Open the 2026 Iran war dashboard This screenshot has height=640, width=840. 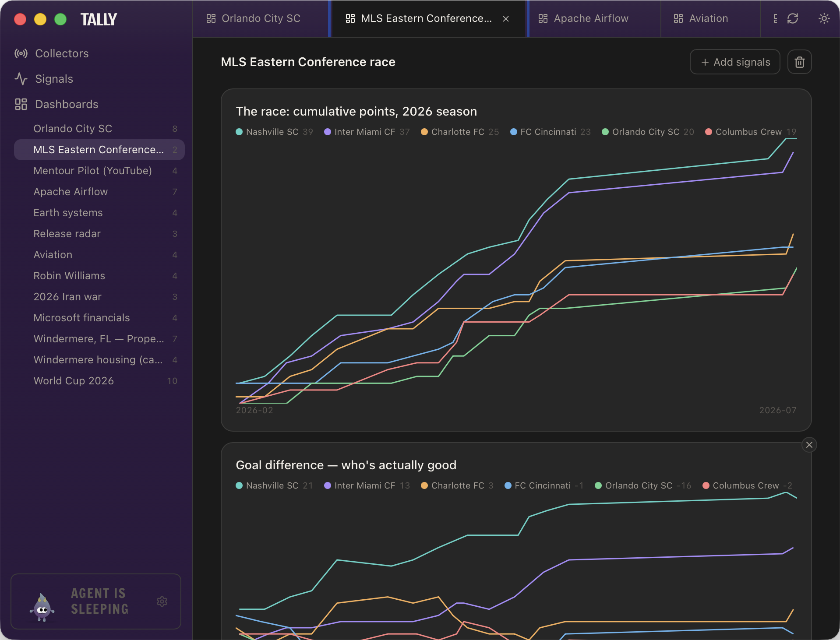[x=99, y=297]
